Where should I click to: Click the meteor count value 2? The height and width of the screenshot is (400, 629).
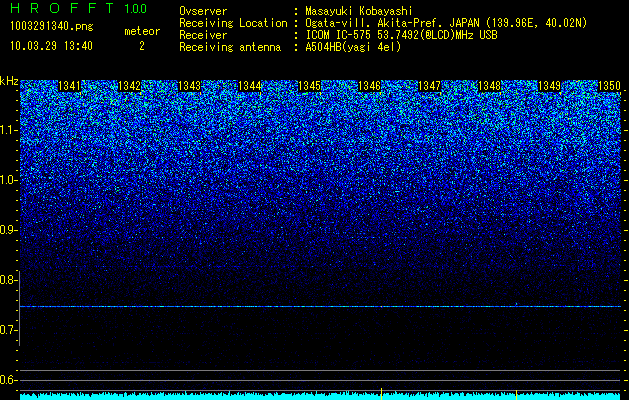click(142, 46)
